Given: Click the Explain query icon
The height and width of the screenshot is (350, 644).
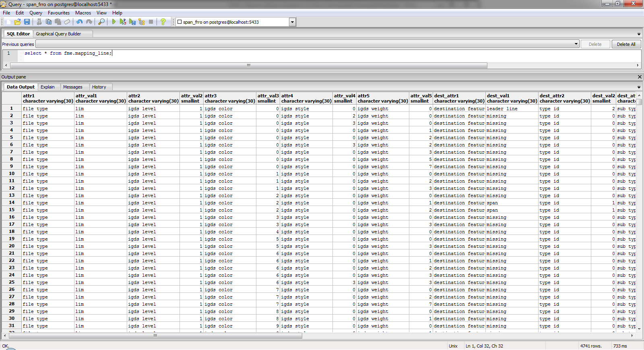Looking at the screenshot, I should click(142, 22).
